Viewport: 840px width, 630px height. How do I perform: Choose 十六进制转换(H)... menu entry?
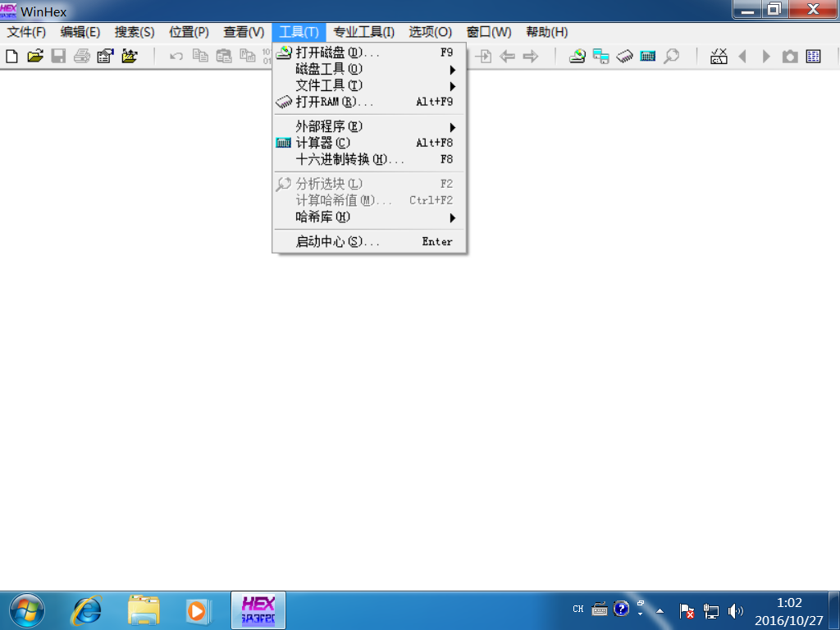point(369,160)
